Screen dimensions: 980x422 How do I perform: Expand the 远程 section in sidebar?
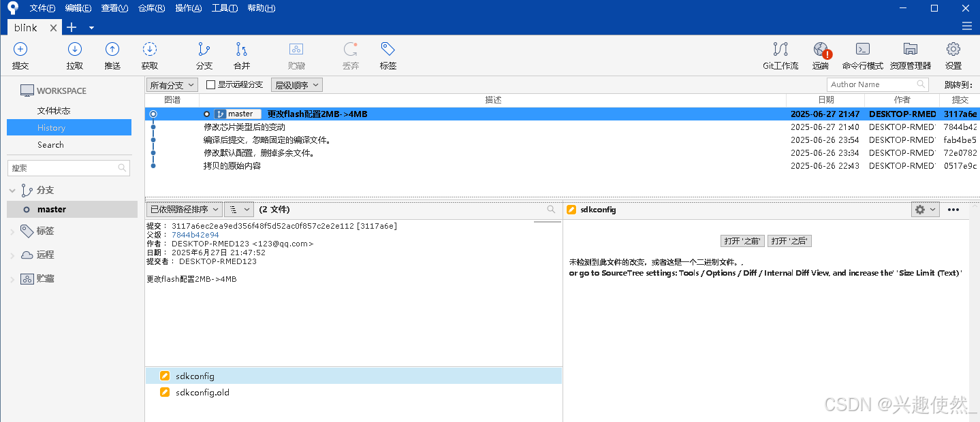click(x=12, y=255)
